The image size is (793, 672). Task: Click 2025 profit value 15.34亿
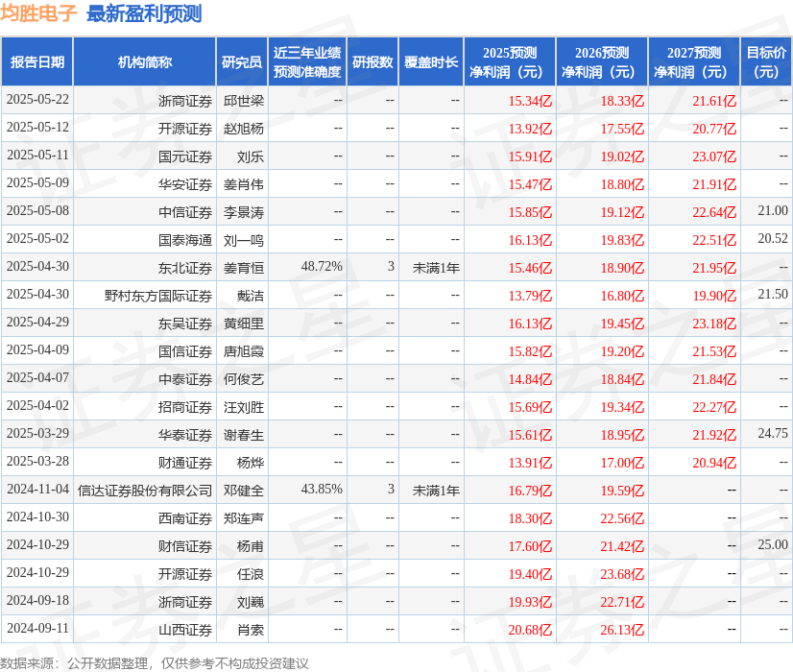(x=530, y=101)
